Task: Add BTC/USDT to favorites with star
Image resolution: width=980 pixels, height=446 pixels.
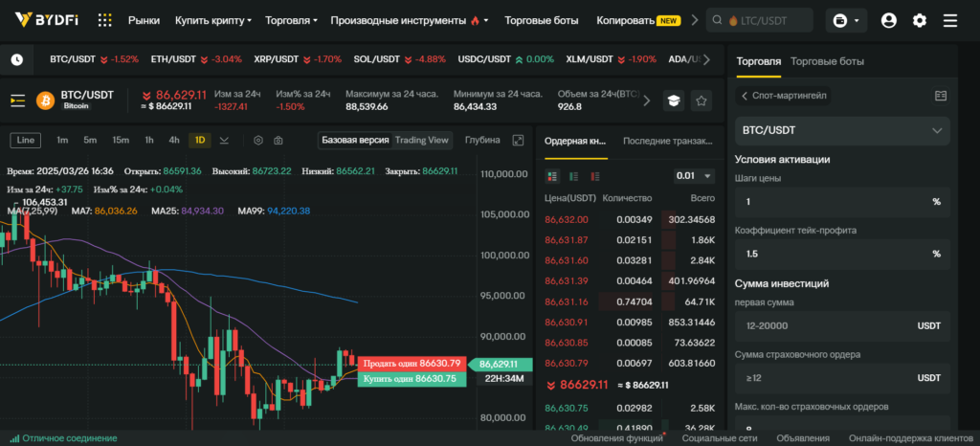Action: (x=702, y=100)
